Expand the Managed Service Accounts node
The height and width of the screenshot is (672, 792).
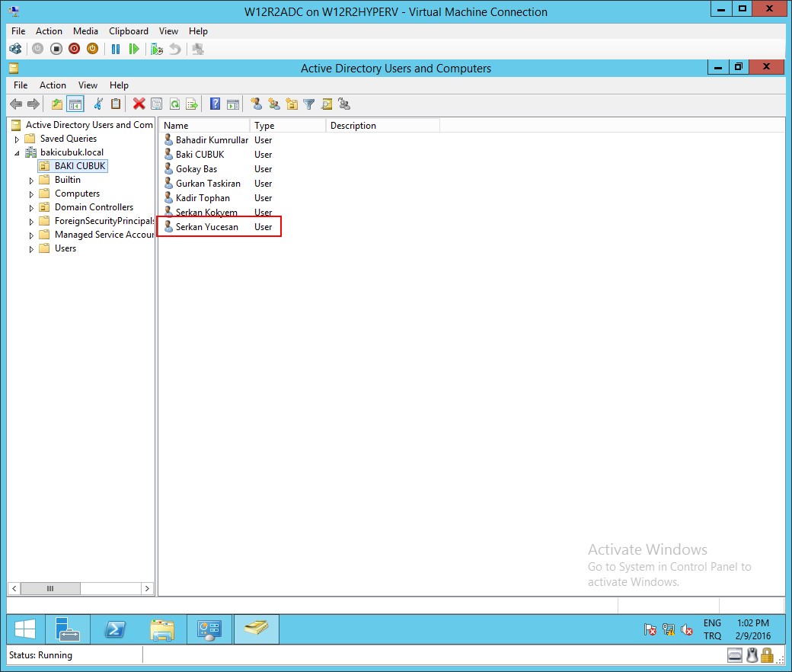click(31, 235)
